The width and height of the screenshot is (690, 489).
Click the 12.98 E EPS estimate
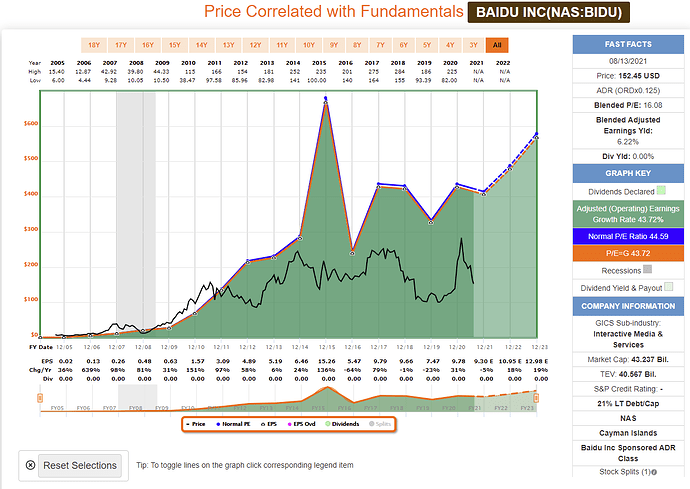pos(537,361)
